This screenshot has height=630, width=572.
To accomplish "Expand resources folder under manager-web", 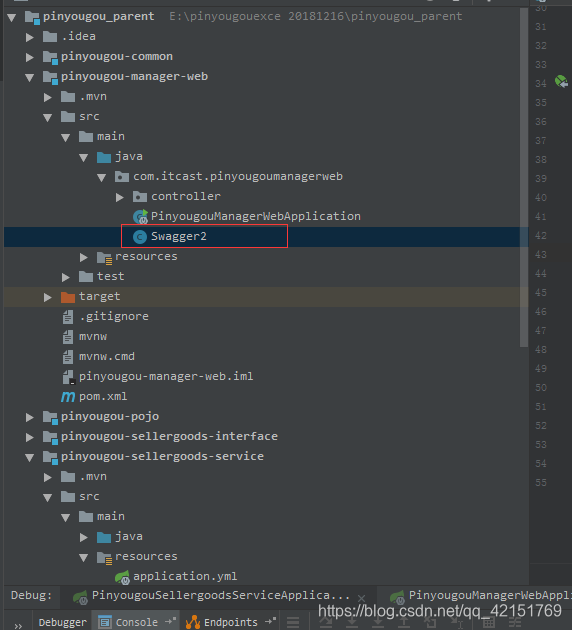I will click(84, 258).
